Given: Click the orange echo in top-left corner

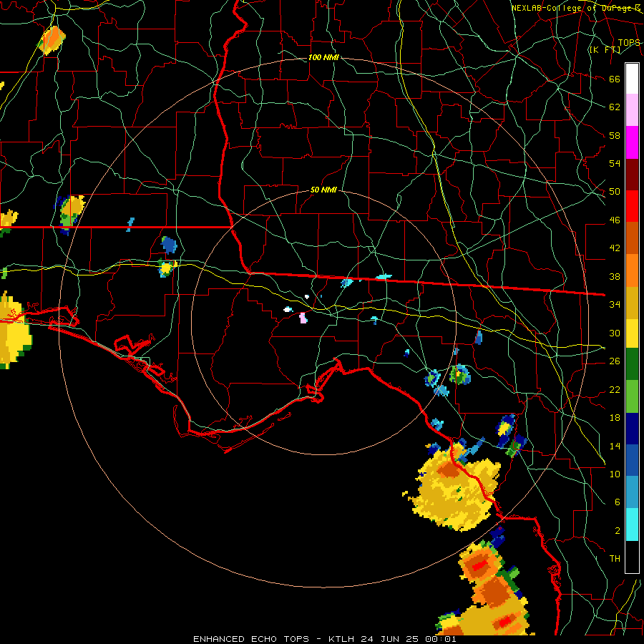Looking at the screenshot, I should click(52, 40).
